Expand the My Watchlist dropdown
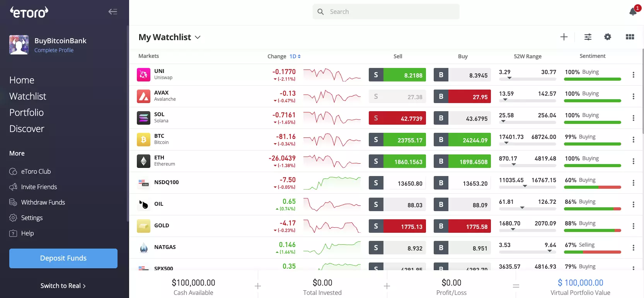Viewport: 644px width, 298px height. point(169,37)
